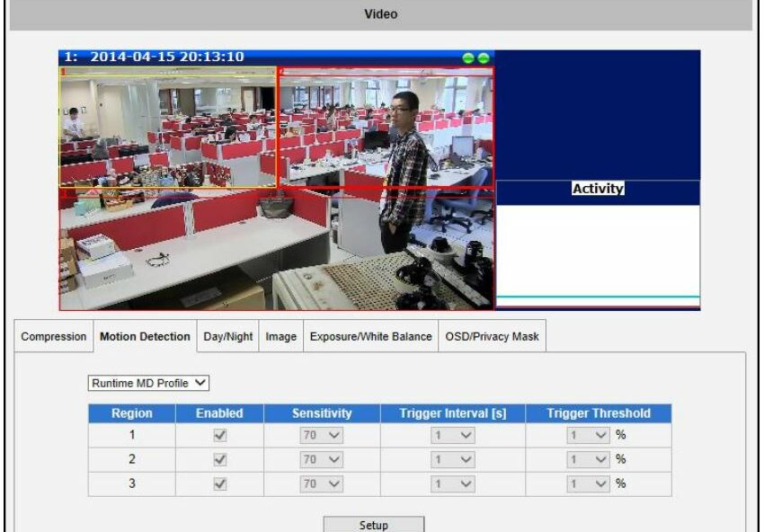Click the Video page title
Image resolution: width=764 pixels, height=532 pixels.
tap(380, 13)
